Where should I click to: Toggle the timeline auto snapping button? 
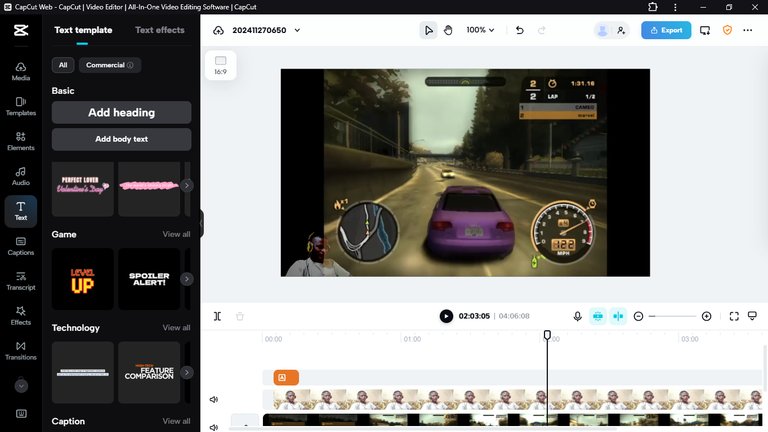(618, 316)
